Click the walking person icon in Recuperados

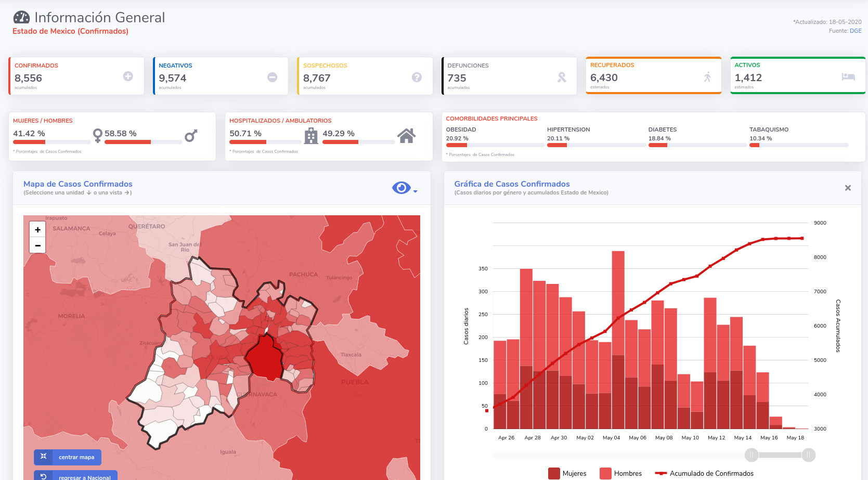707,77
